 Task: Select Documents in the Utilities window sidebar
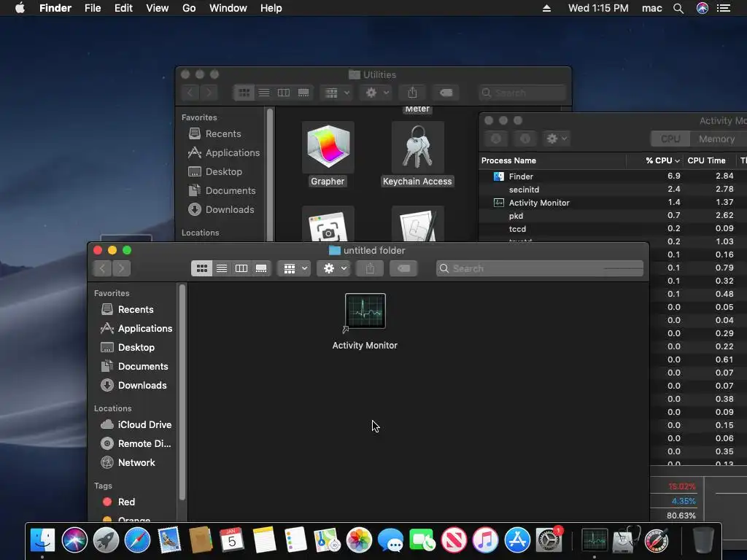pyautogui.click(x=222, y=190)
